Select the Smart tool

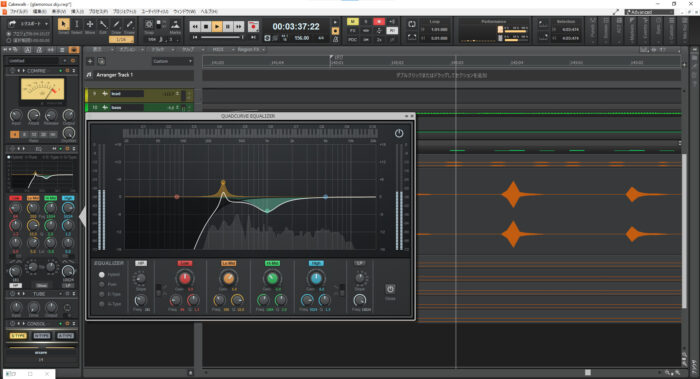[x=63, y=24]
